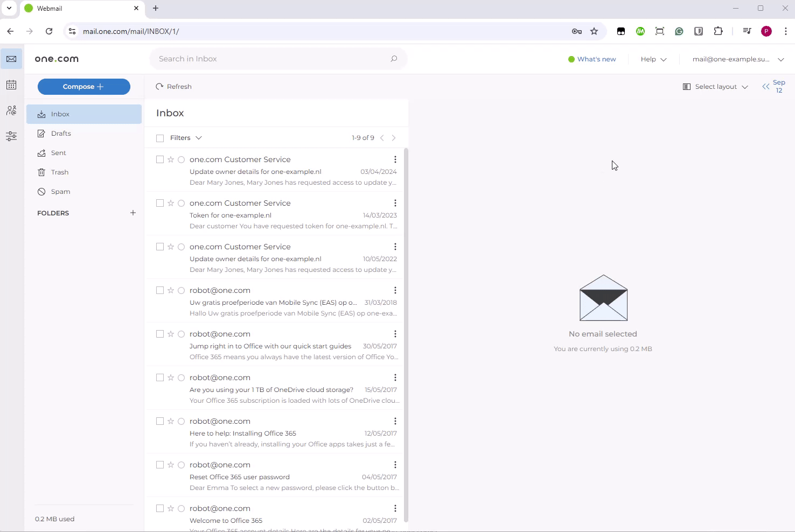Image resolution: width=795 pixels, height=532 pixels.
Task: Click inside the Search in Inbox field
Action: pyautogui.click(x=259, y=59)
